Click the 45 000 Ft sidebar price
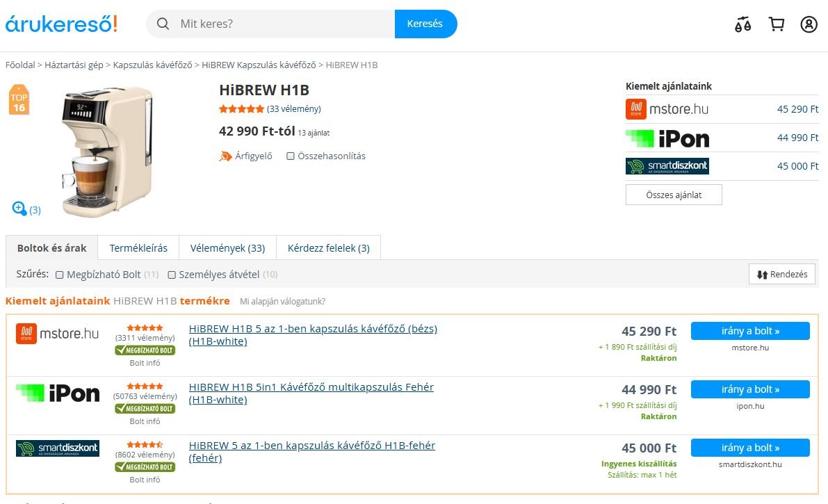Image resolution: width=828 pixels, height=504 pixels. tap(797, 166)
